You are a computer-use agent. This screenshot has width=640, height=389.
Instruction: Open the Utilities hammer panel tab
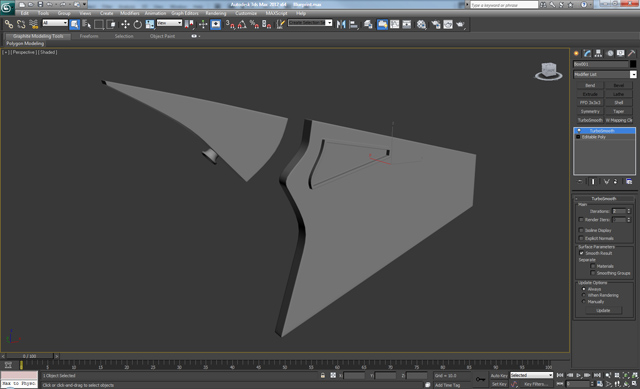(631, 53)
